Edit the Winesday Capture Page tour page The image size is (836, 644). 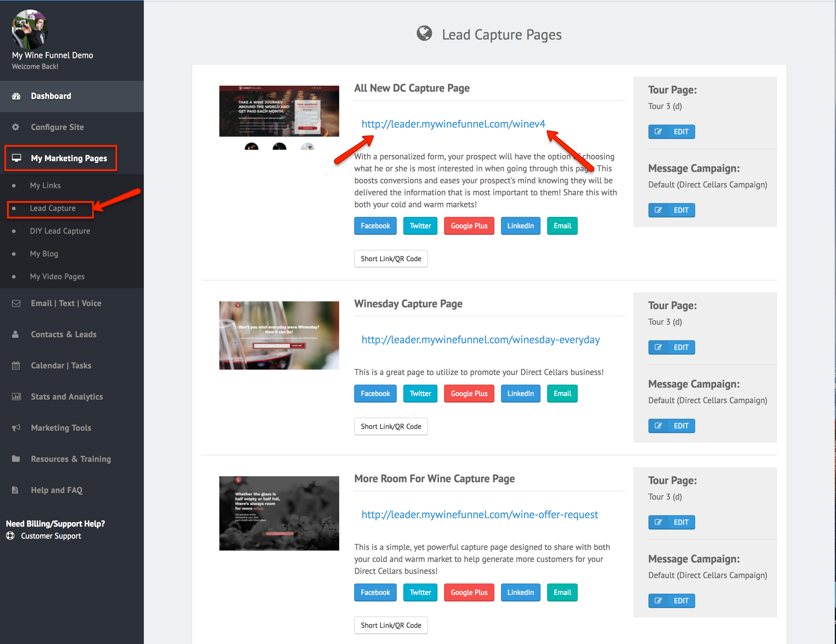(671, 347)
